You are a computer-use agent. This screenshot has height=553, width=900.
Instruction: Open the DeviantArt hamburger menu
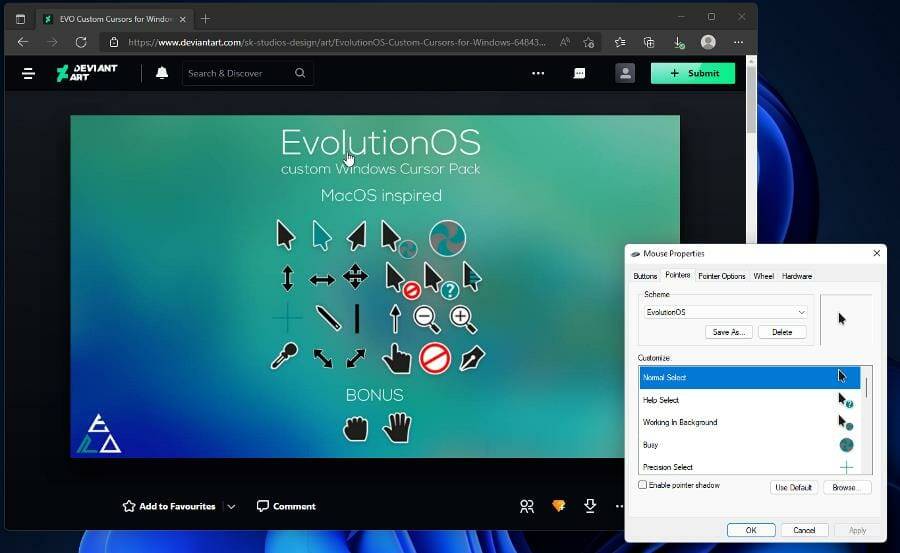28,73
